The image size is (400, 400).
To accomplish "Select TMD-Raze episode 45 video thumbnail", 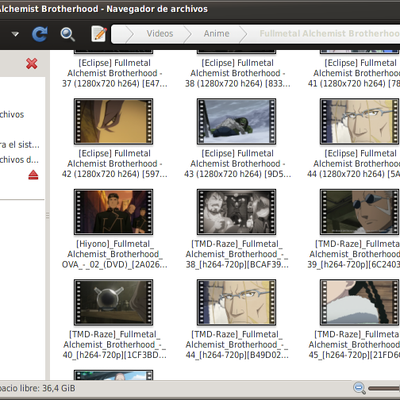I will coord(360,302).
